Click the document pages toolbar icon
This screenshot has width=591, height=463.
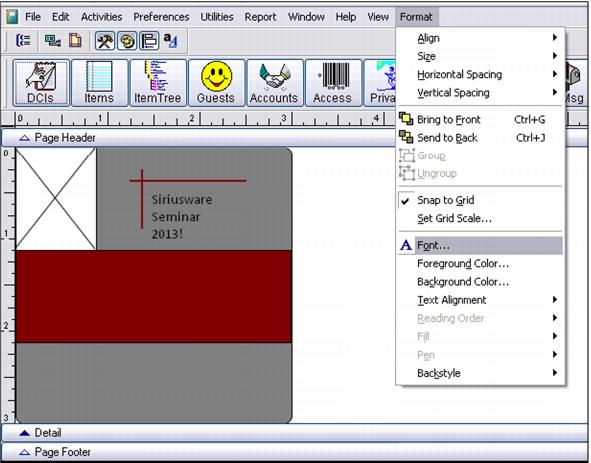[x=75, y=40]
